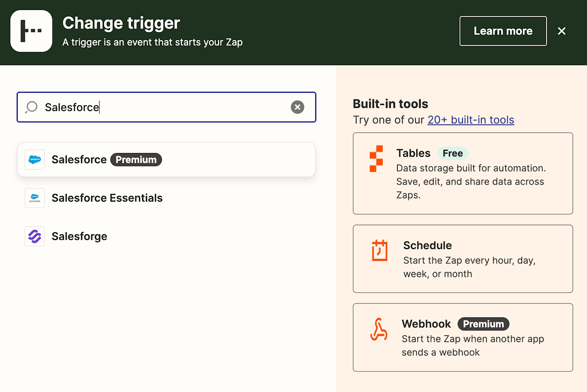Click the Zapier trigger icon in header
Viewport: 587px width, 392px height.
pyautogui.click(x=31, y=31)
